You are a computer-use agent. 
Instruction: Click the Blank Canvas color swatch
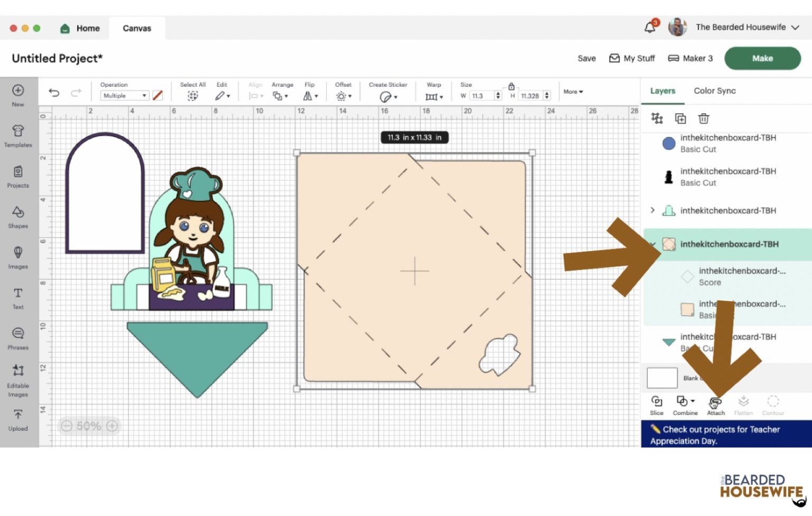click(x=662, y=378)
